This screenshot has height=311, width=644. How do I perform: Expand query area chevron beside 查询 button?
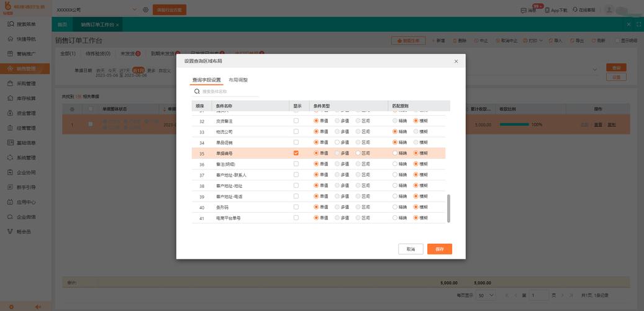pos(595,70)
